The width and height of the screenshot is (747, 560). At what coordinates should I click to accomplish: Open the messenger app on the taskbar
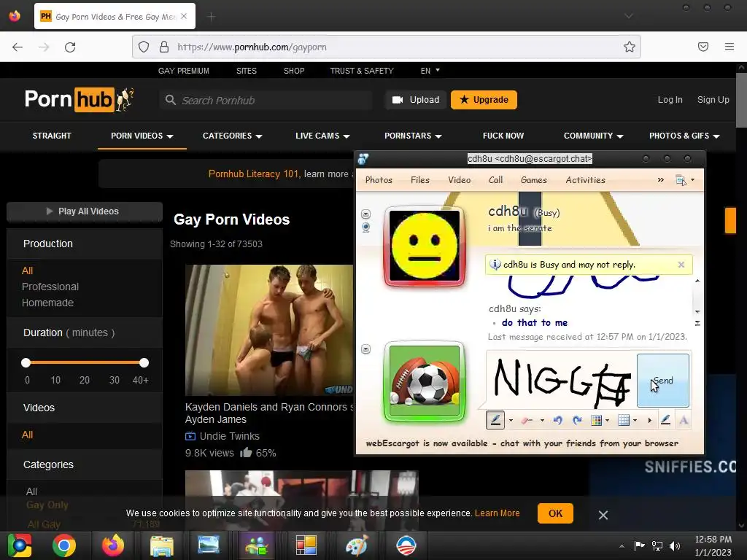257,545
